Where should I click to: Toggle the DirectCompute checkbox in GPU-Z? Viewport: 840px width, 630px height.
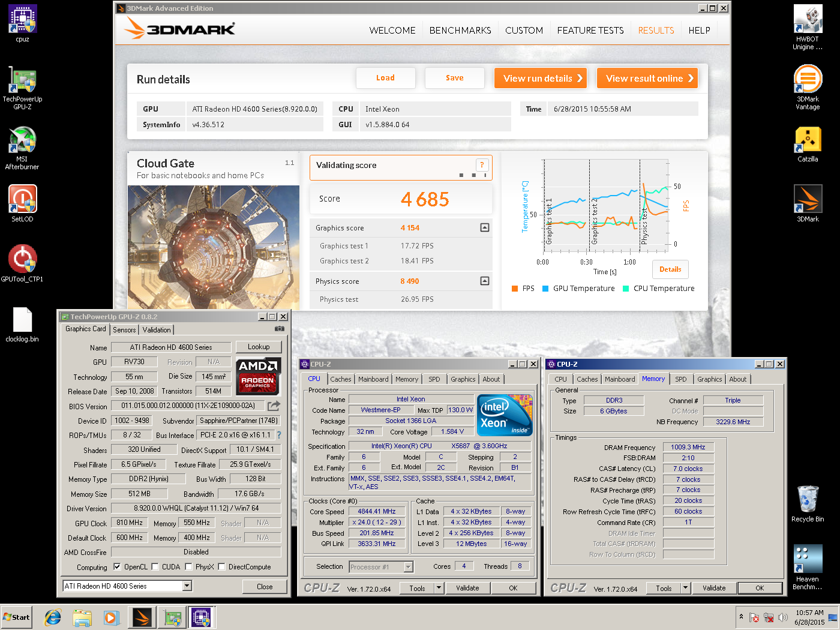pos(221,566)
